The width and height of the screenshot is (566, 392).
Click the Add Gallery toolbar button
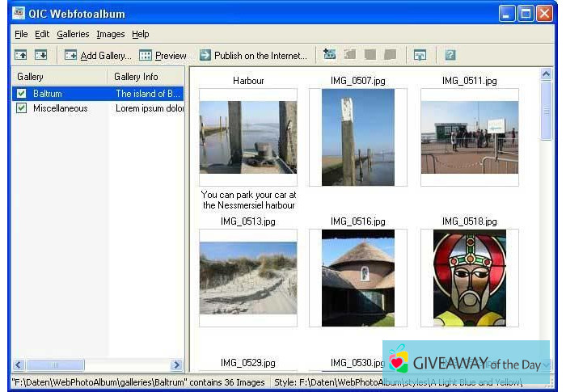(x=98, y=55)
